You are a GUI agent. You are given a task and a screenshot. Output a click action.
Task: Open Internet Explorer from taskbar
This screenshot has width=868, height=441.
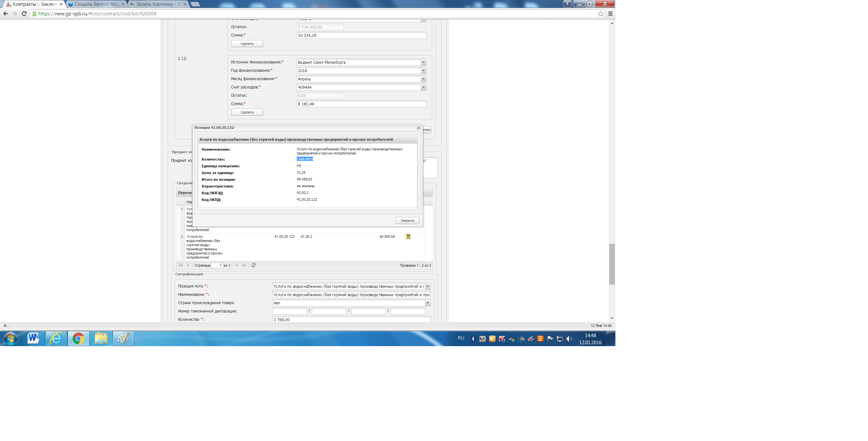pos(56,338)
